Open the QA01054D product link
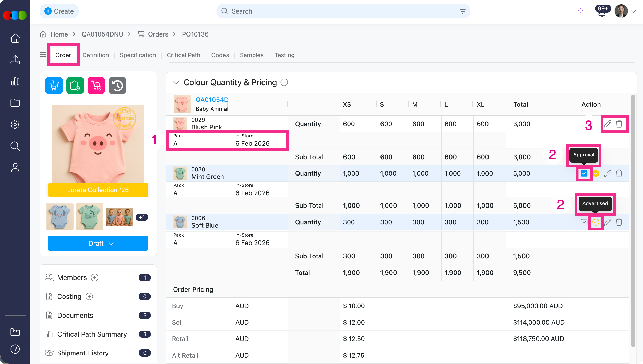This screenshot has width=643, height=364. (212, 100)
